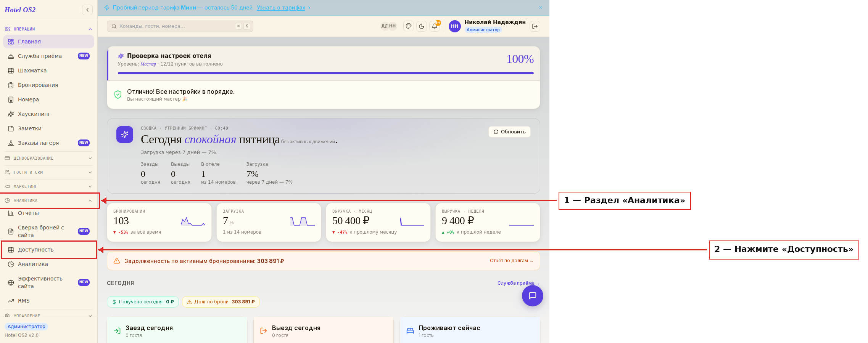Open the Узнать о тарифах link
This screenshot has height=343, width=868.
pyautogui.click(x=281, y=8)
